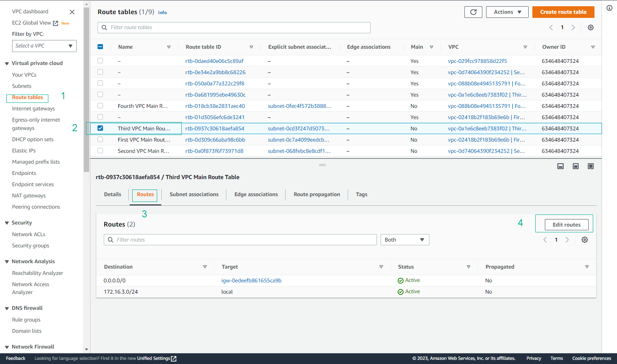Sort by Owner ID column arrow
Viewport: 617px width, 364px height.
[x=593, y=47]
